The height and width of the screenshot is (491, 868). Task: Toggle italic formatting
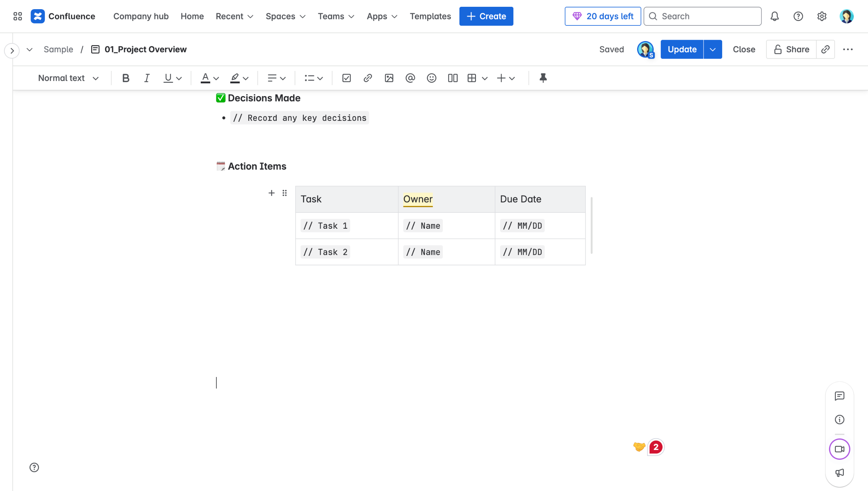click(146, 78)
